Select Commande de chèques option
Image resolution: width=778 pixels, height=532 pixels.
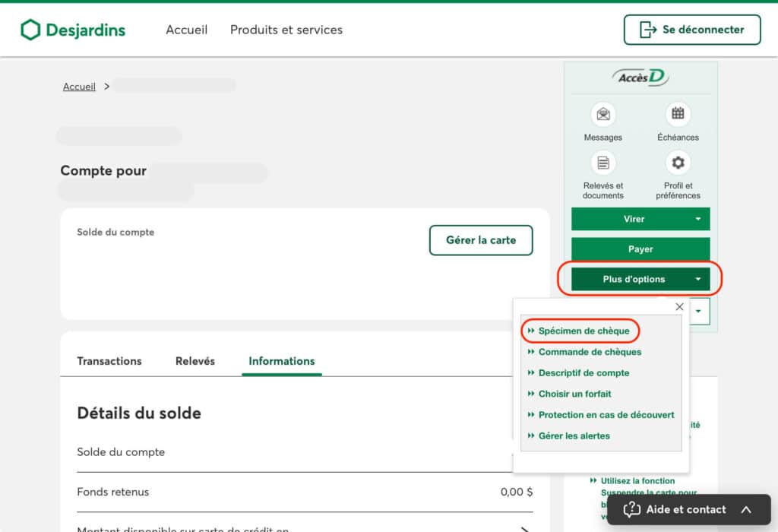tap(590, 352)
